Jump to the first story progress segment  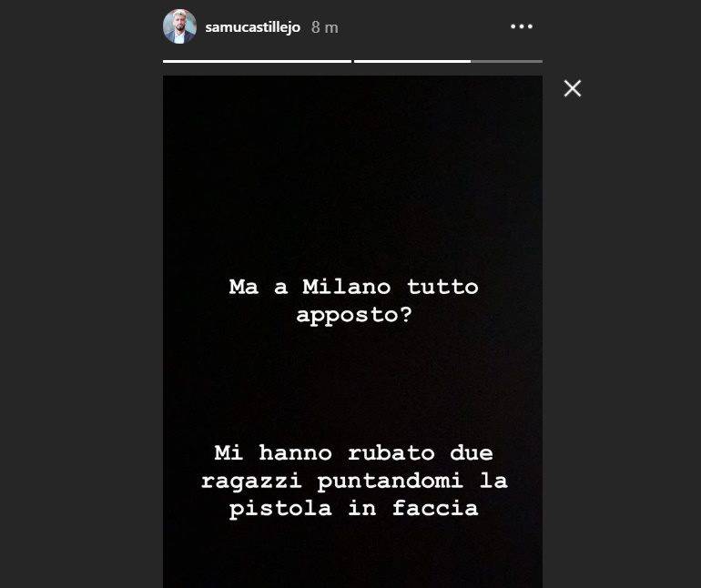click(257, 61)
